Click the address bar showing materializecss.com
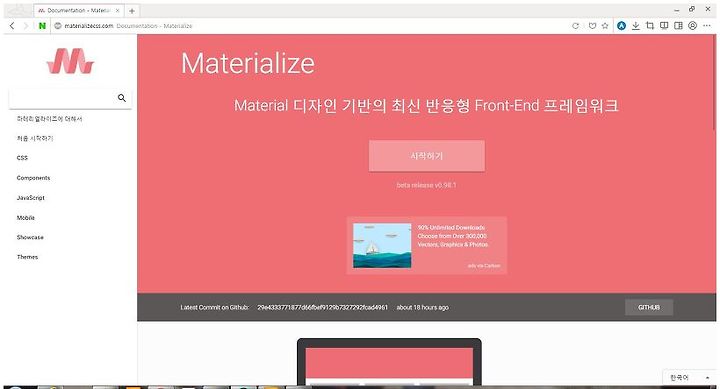The image size is (720, 389). [129, 26]
